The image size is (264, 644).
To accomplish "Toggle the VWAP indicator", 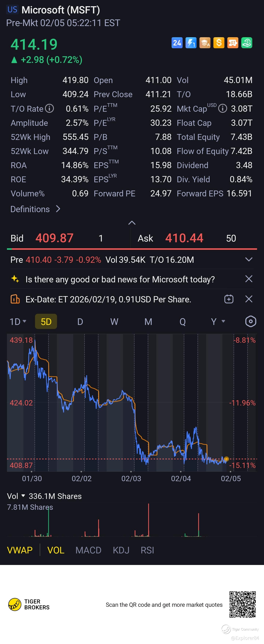I will 20,550.
